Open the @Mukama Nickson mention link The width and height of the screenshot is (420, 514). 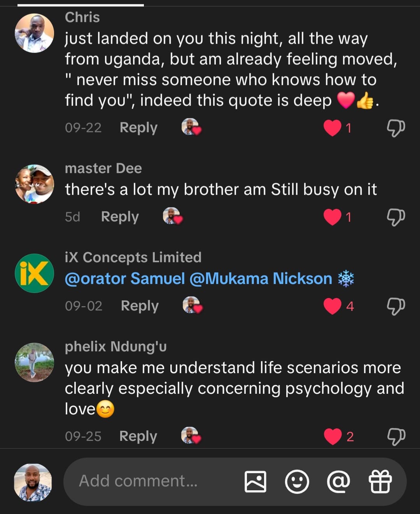[x=261, y=279]
